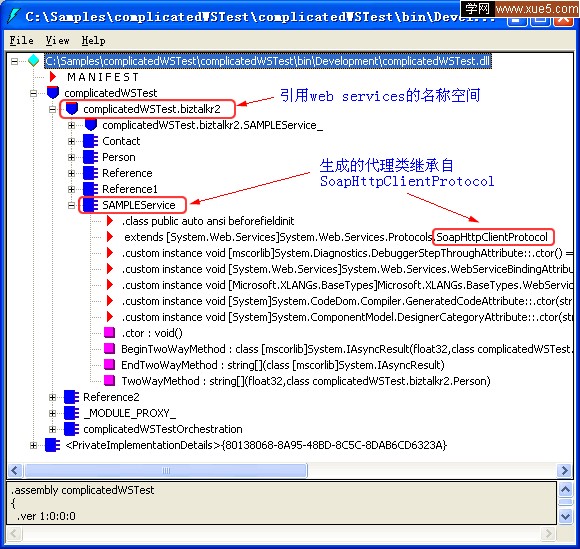Collapse the SAMPLEService class node
The width and height of the screenshot is (580, 549).
(x=71, y=205)
